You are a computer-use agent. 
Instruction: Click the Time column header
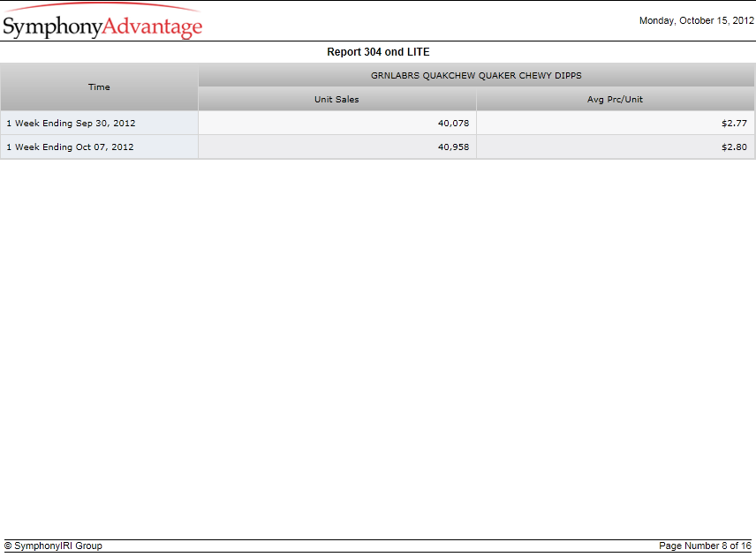click(99, 87)
